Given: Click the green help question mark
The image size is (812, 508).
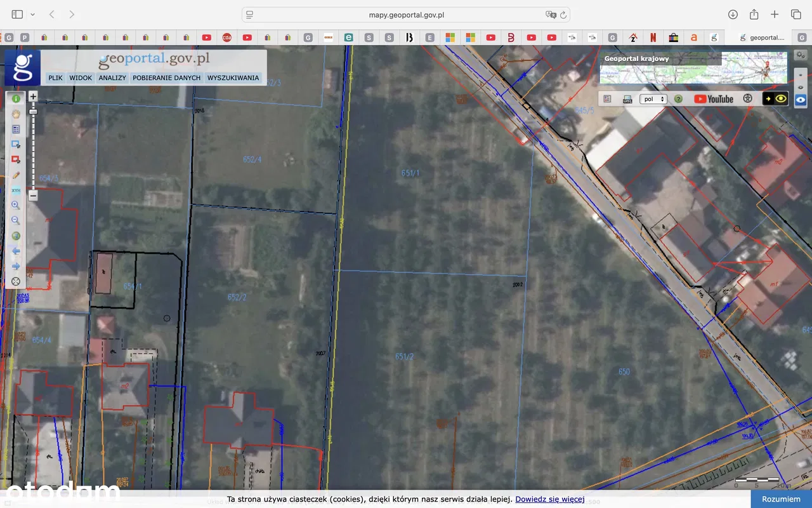Looking at the screenshot, I should coord(678,99).
